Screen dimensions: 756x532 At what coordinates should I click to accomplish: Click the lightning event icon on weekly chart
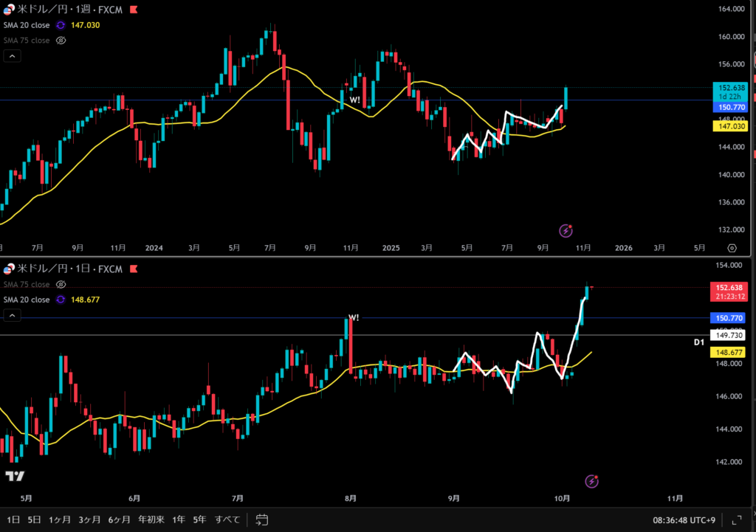tap(566, 230)
